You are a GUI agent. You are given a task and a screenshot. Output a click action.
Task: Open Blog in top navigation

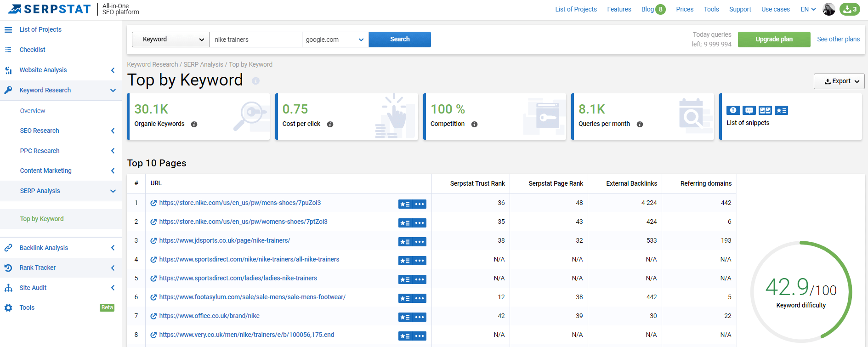(x=647, y=9)
